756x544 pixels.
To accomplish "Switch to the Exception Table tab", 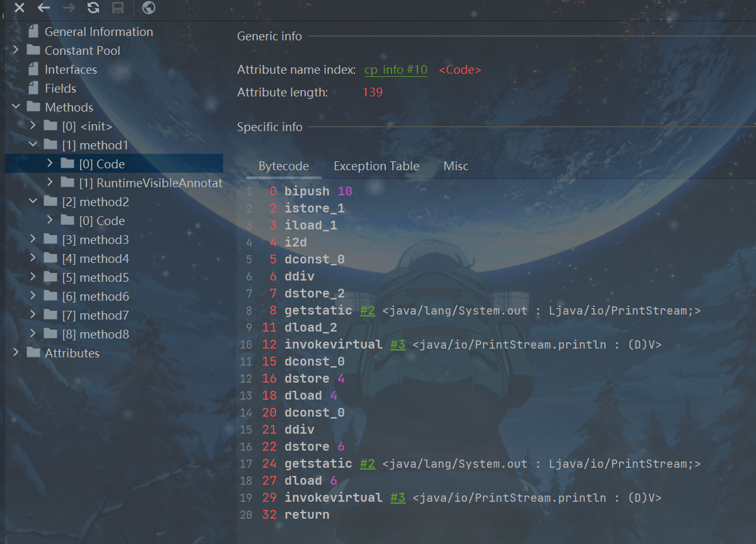I will pyautogui.click(x=376, y=166).
